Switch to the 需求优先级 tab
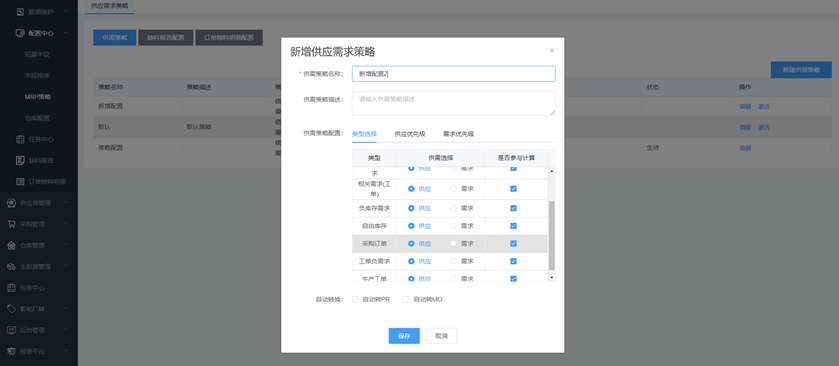The height and width of the screenshot is (366, 839). click(458, 134)
